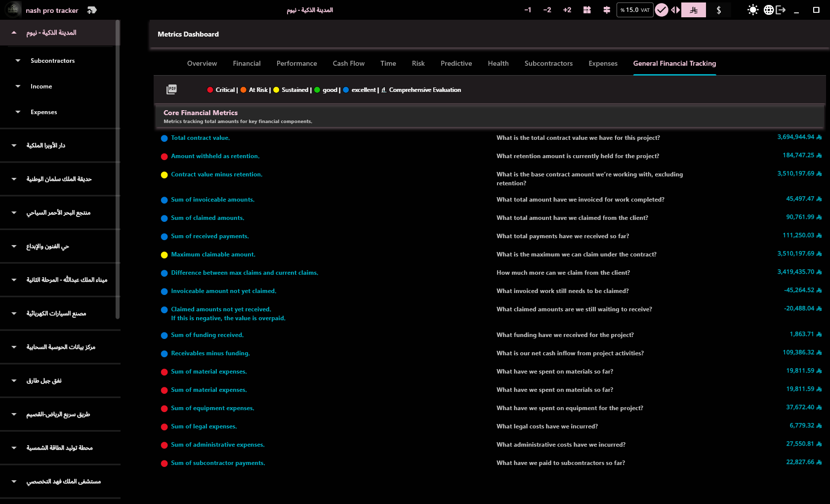The width and height of the screenshot is (830, 504).
Task: Click Sum of claimed amounts link
Action: pyautogui.click(x=207, y=218)
